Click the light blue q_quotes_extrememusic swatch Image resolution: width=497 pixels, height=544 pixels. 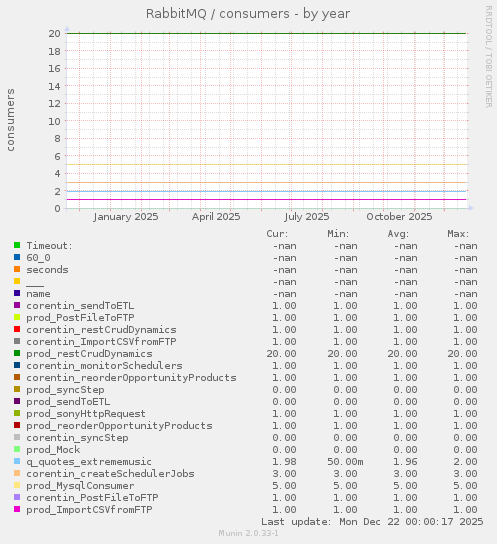tap(17, 461)
